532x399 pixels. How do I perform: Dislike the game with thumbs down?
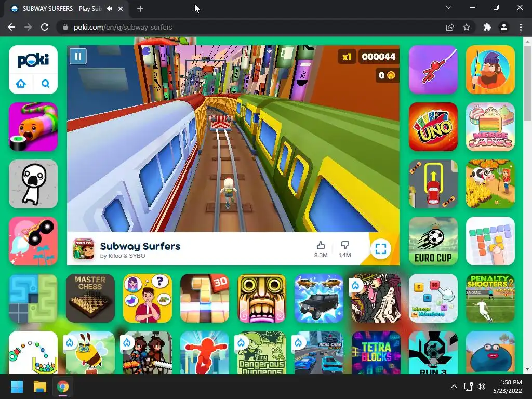345,245
